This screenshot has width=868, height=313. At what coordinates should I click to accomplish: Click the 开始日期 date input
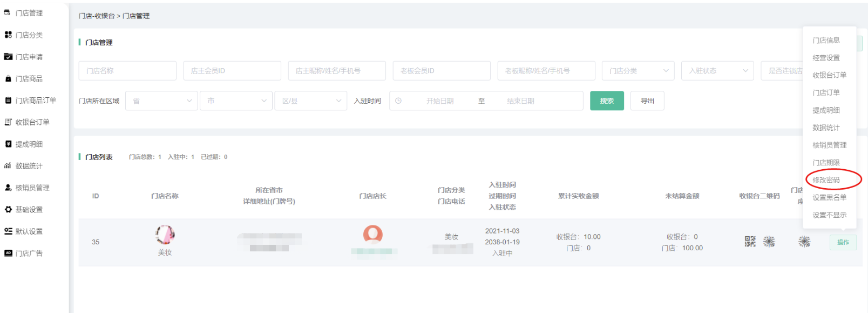tap(439, 101)
